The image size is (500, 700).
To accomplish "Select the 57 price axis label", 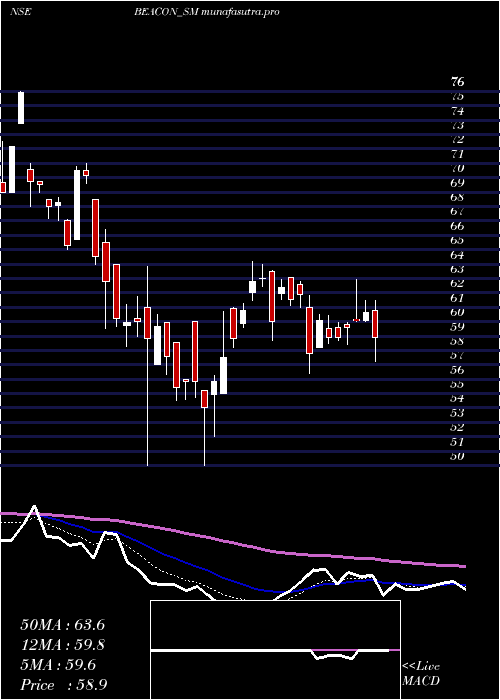I will coord(458,355).
